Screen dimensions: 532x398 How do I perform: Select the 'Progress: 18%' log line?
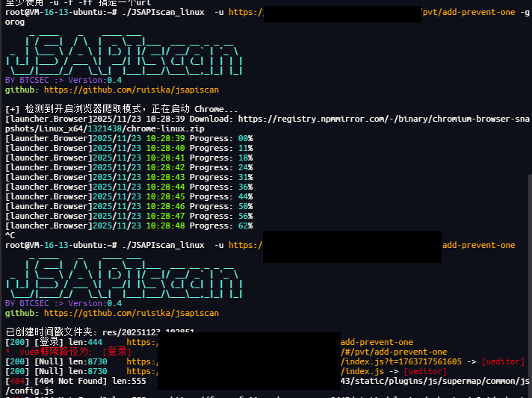click(x=129, y=158)
